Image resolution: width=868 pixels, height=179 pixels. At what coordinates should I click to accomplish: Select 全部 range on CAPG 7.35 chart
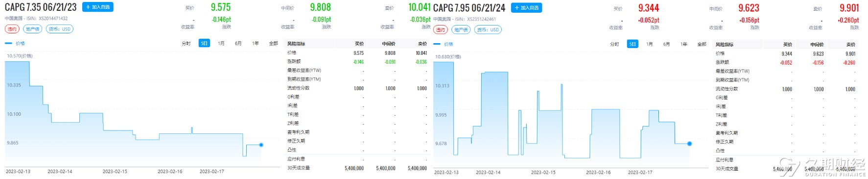tap(274, 44)
